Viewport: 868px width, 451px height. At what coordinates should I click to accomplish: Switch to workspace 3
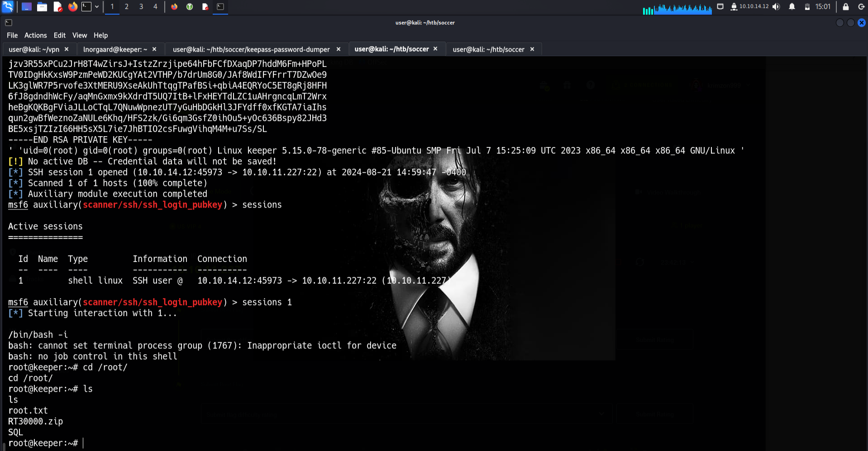(141, 7)
